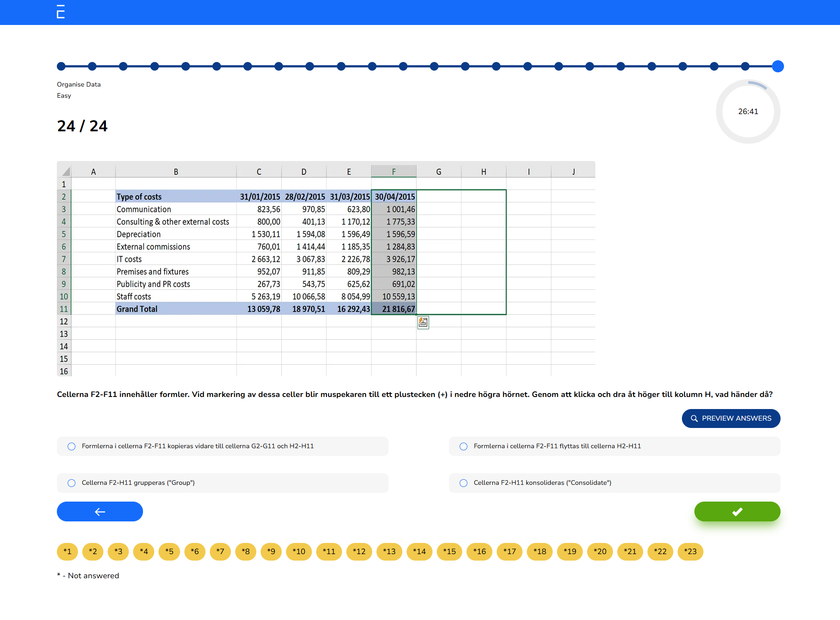The width and height of the screenshot is (840, 620).
Task: Select column header F in the spreadsheet
Action: (394, 171)
